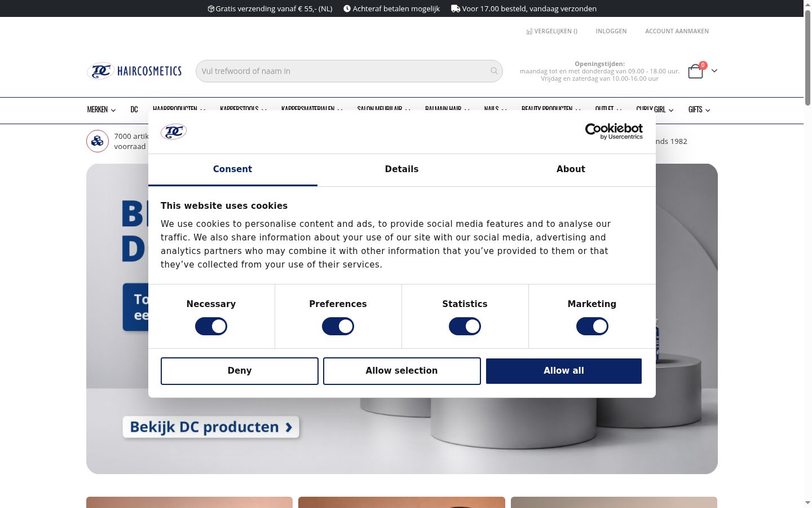
Task: Click the search magnifier icon
Action: coord(494,71)
